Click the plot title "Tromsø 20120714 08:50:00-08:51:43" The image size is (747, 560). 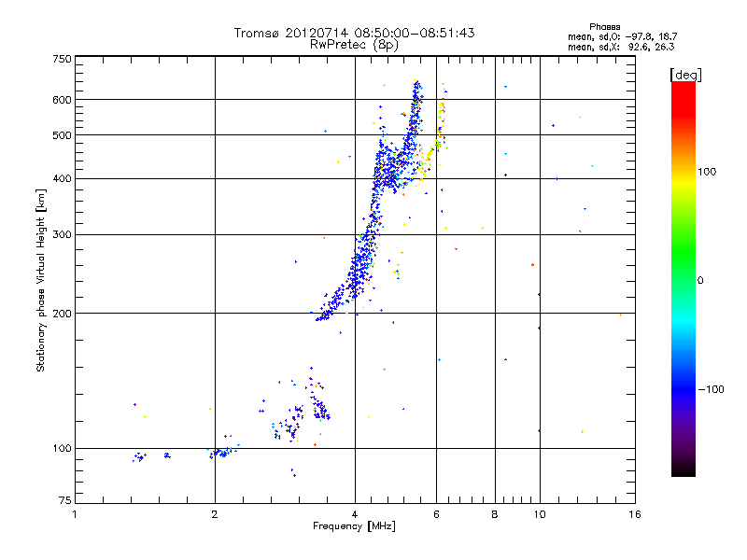354,33
